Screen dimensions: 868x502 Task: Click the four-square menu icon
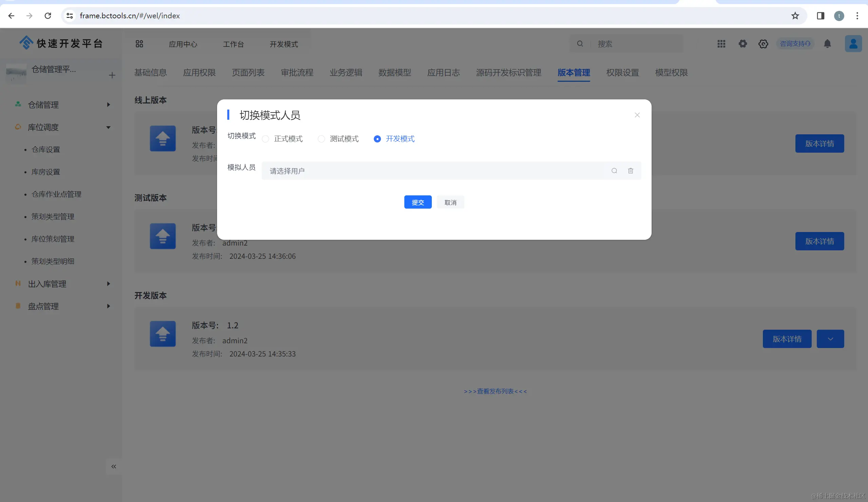click(139, 44)
